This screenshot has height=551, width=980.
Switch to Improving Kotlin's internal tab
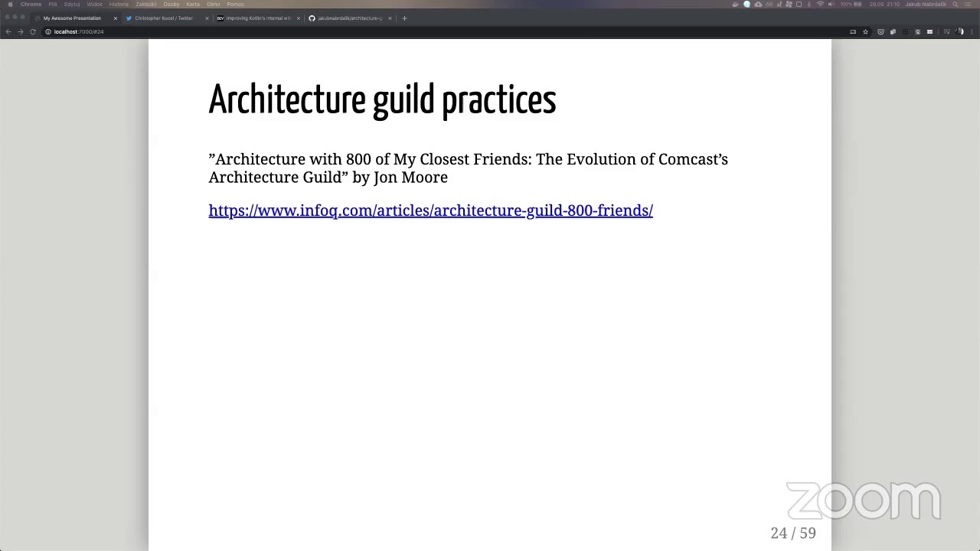258,18
